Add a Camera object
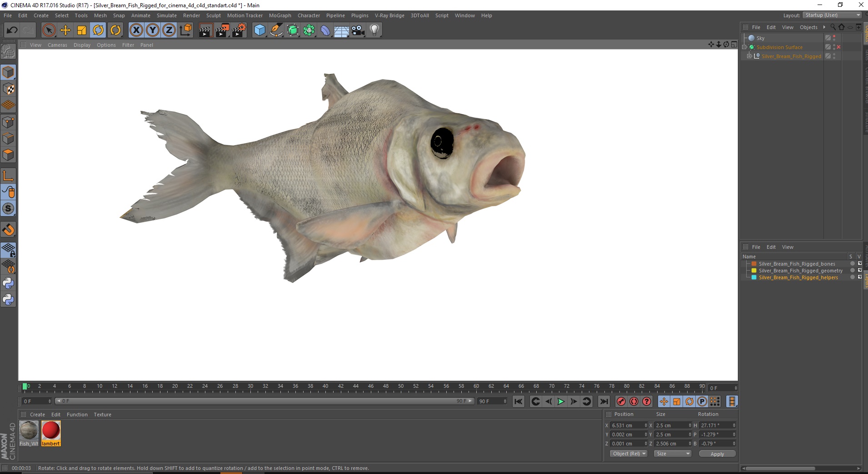This screenshot has width=868, height=474. point(358,30)
